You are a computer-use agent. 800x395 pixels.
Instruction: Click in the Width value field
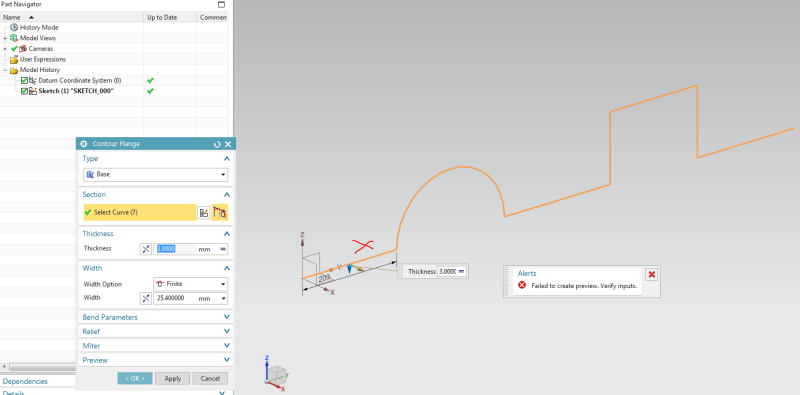175,298
